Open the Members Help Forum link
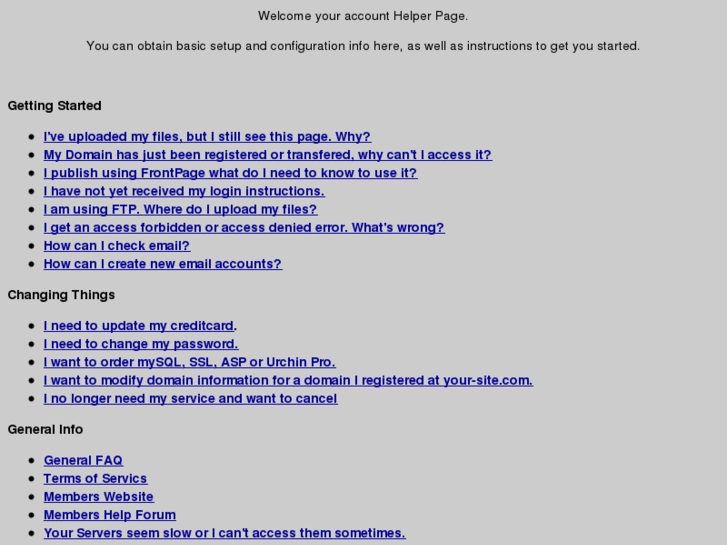The width and height of the screenshot is (727, 545). 110,515
